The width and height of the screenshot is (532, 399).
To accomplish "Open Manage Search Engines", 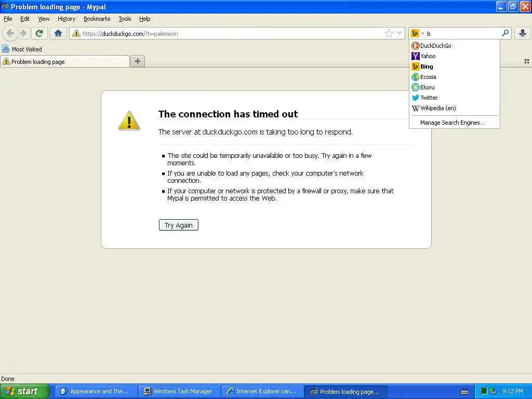I will tap(454, 123).
